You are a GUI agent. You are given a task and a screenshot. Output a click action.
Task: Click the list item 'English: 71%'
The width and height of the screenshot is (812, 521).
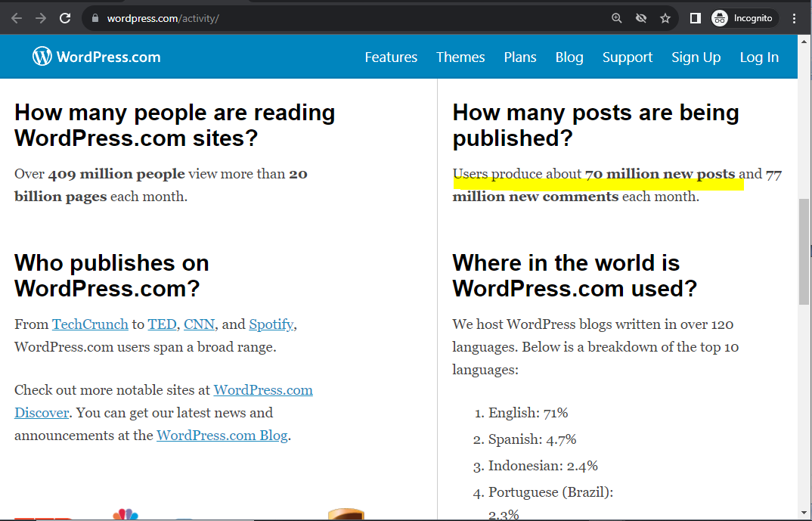[528, 413]
